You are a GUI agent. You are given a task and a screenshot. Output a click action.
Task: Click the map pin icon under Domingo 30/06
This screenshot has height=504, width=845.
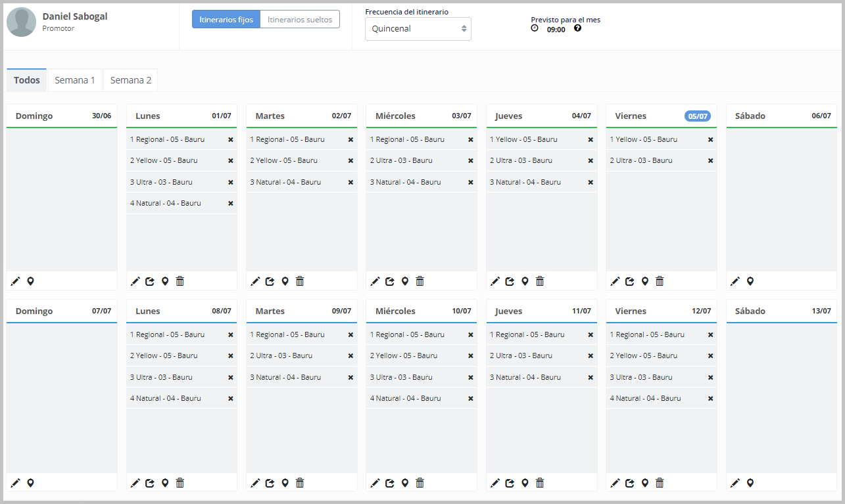coord(30,281)
